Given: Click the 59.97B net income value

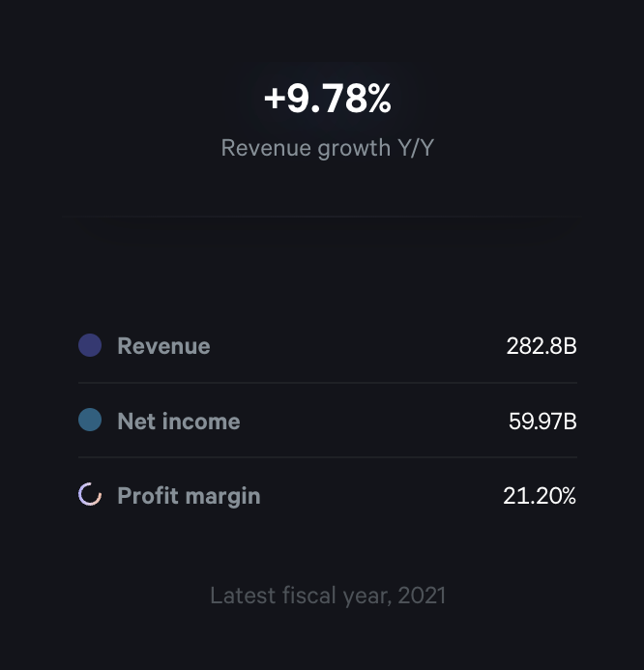Looking at the screenshot, I should click(x=542, y=422).
